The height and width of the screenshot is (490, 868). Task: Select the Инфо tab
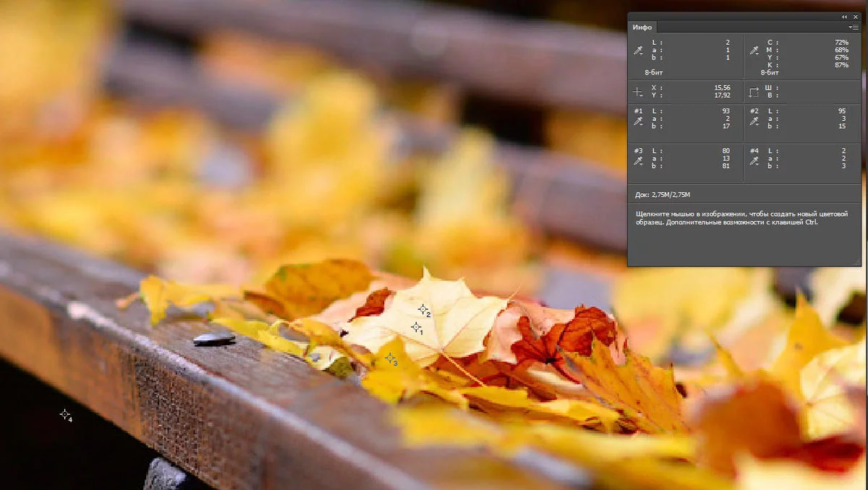642,28
